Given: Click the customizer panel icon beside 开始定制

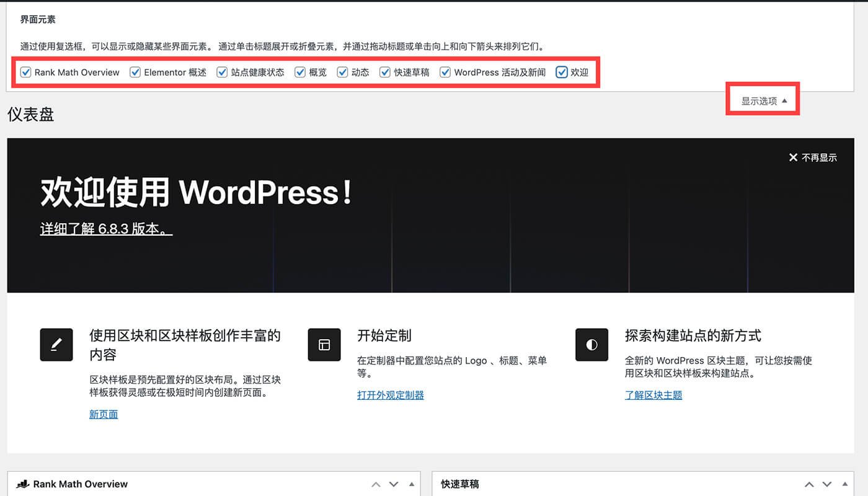Looking at the screenshot, I should pyautogui.click(x=324, y=345).
